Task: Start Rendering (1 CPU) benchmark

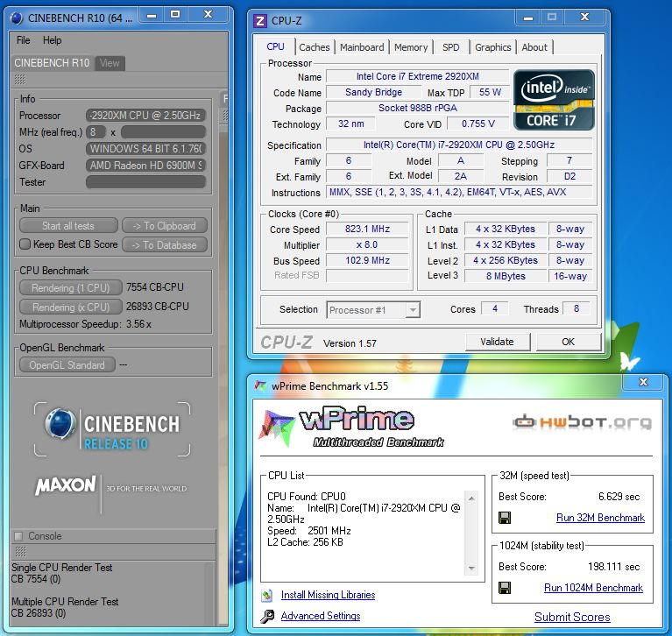Action: (71, 288)
